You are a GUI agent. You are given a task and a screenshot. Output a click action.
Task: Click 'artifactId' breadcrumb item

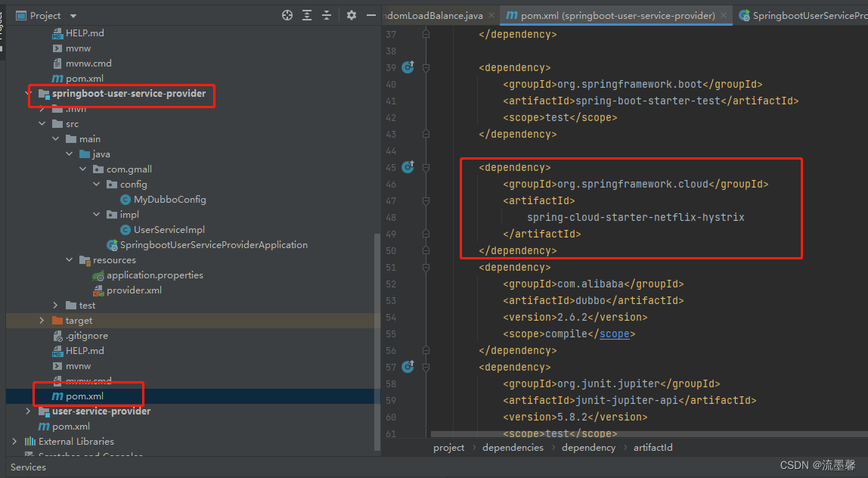click(653, 448)
